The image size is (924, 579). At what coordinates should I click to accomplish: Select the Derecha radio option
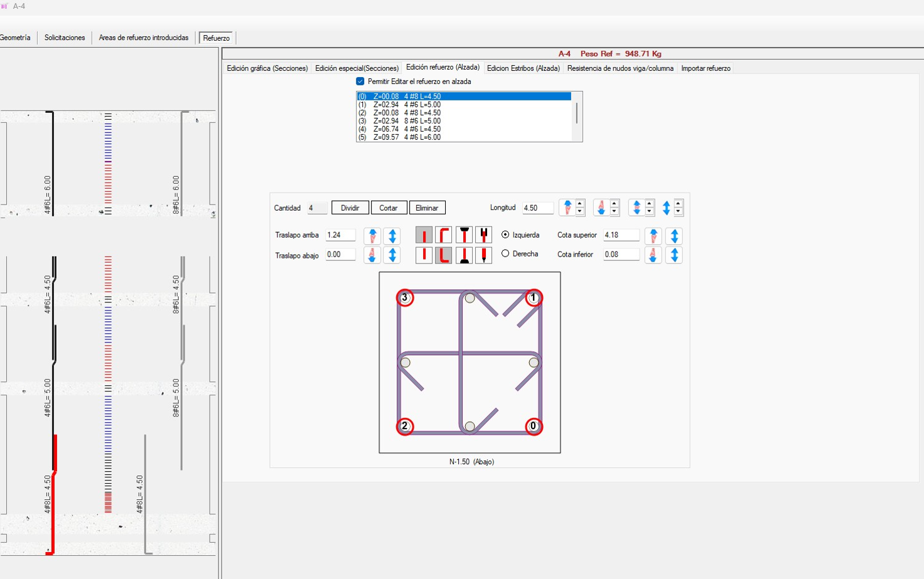[x=505, y=254]
